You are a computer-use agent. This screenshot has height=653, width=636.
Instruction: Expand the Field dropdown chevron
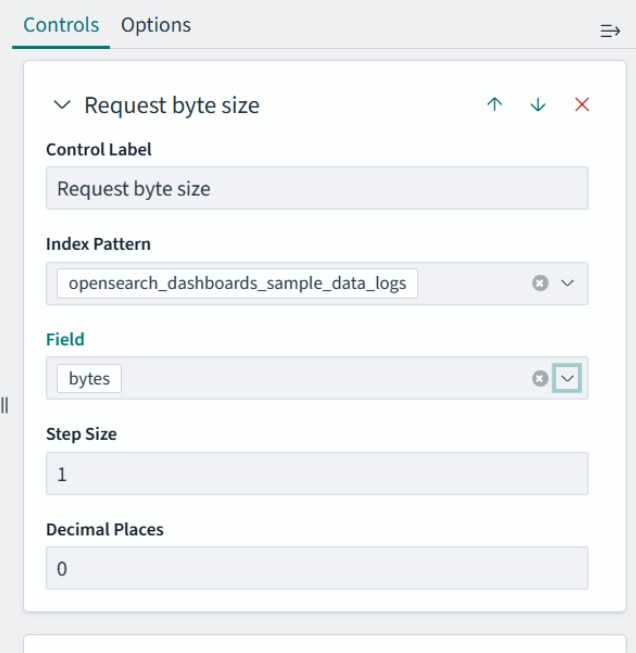[567, 378]
